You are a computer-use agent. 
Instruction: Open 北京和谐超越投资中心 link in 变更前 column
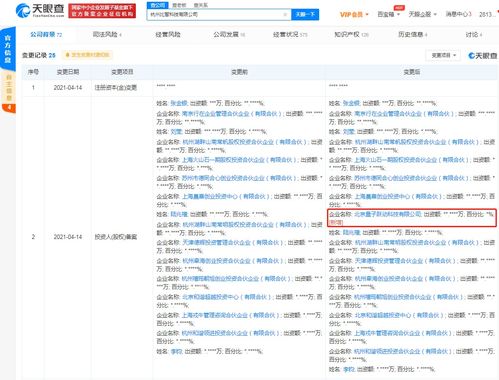pyautogui.click(x=228, y=297)
